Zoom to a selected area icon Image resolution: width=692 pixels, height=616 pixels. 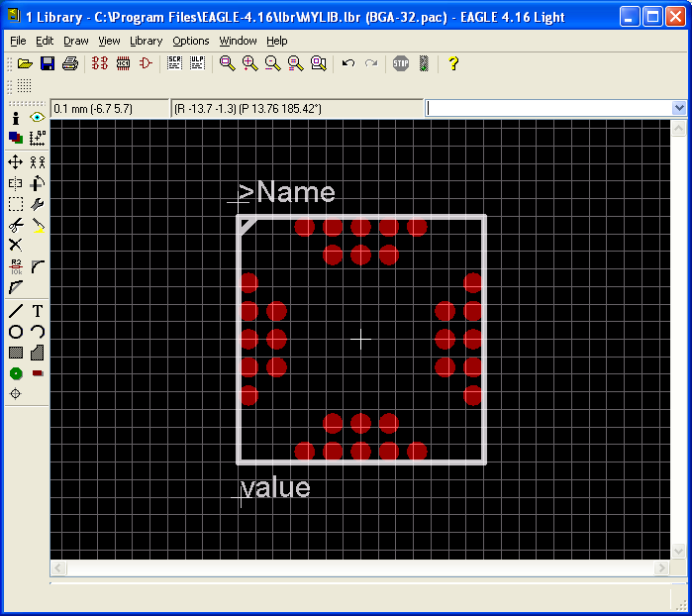318,63
